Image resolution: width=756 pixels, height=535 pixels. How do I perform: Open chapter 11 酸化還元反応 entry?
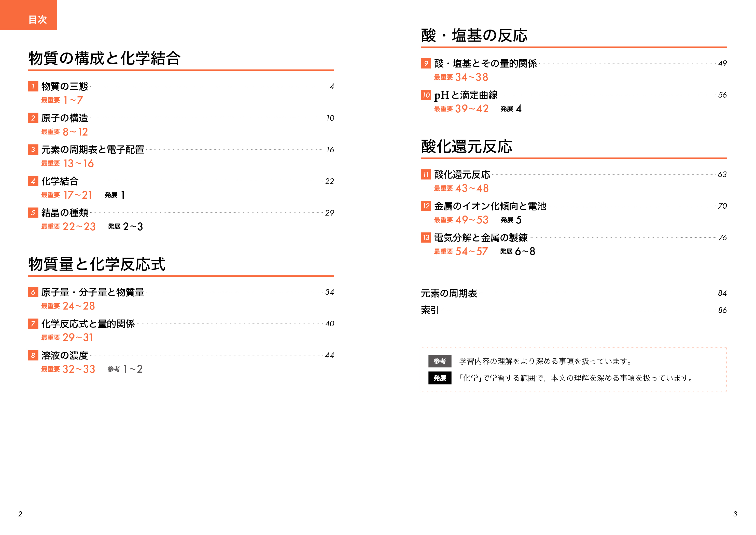pyautogui.click(x=462, y=174)
